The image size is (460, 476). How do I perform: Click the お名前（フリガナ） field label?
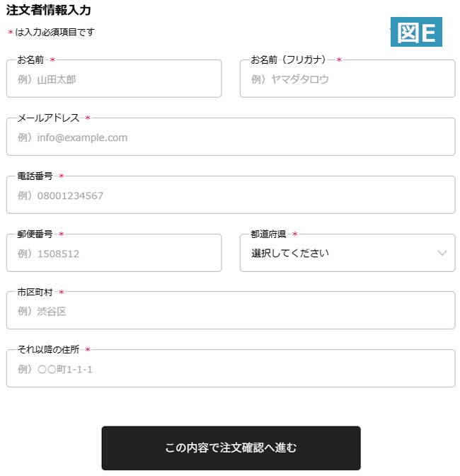pos(288,59)
